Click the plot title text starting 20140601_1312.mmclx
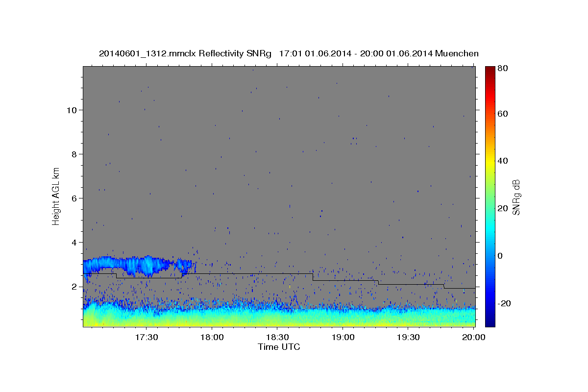The width and height of the screenshot is (588, 392). point(289,53)
